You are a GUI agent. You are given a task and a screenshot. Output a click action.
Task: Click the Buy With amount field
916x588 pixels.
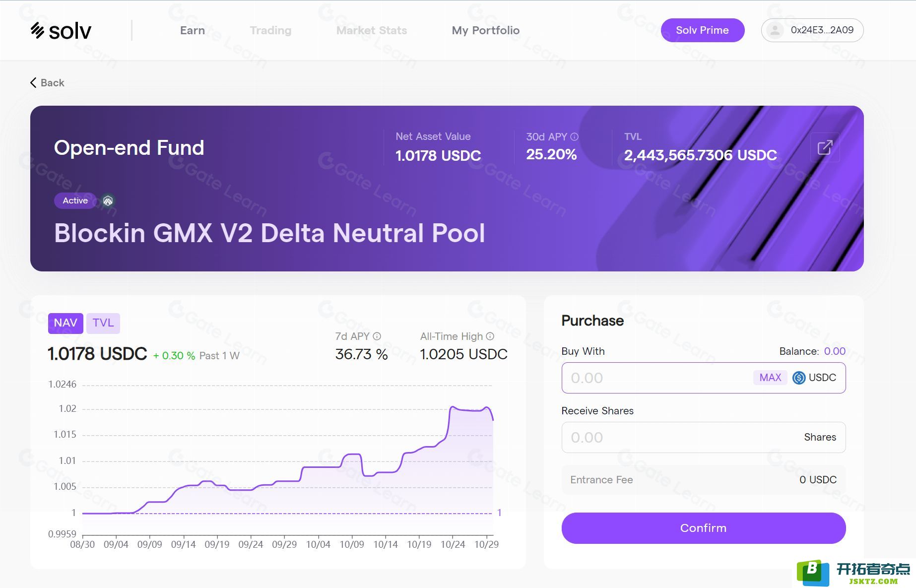click(x=655, y=378)
